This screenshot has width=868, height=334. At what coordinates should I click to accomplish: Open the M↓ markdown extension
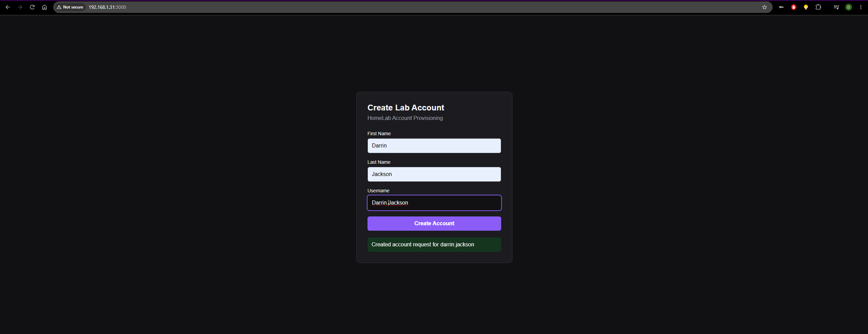(x=781, y=7)
